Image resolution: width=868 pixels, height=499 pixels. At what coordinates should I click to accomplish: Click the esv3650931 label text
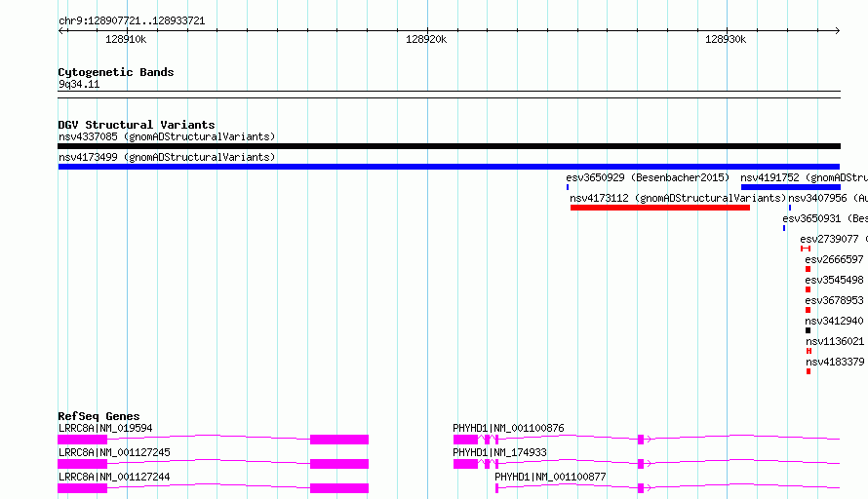coord(812,218)
